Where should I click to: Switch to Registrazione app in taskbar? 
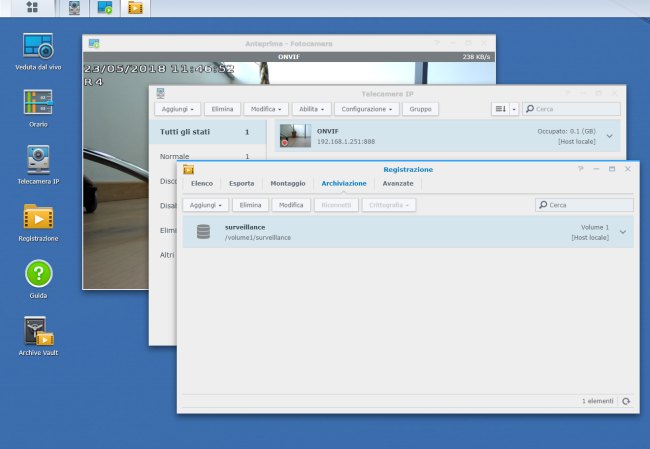coord(134,8)
